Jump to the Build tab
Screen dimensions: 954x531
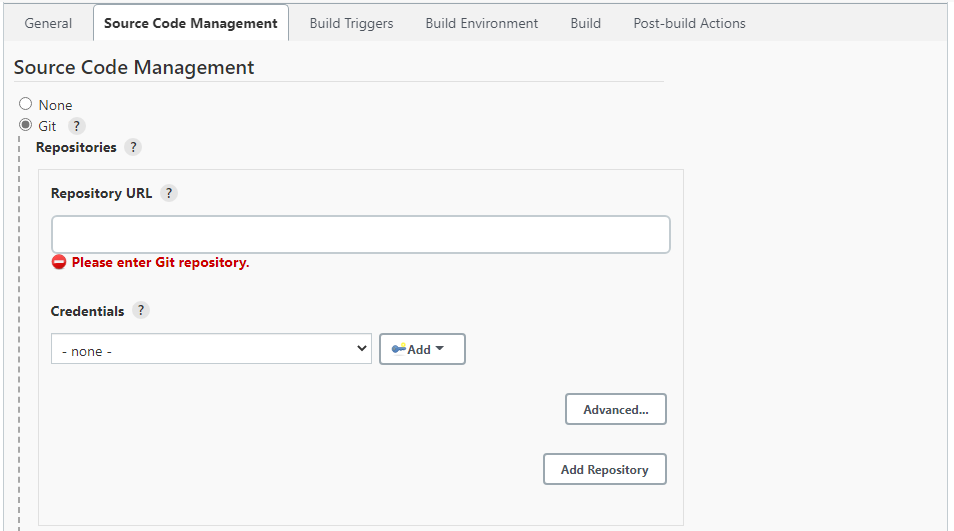point(585,23)
